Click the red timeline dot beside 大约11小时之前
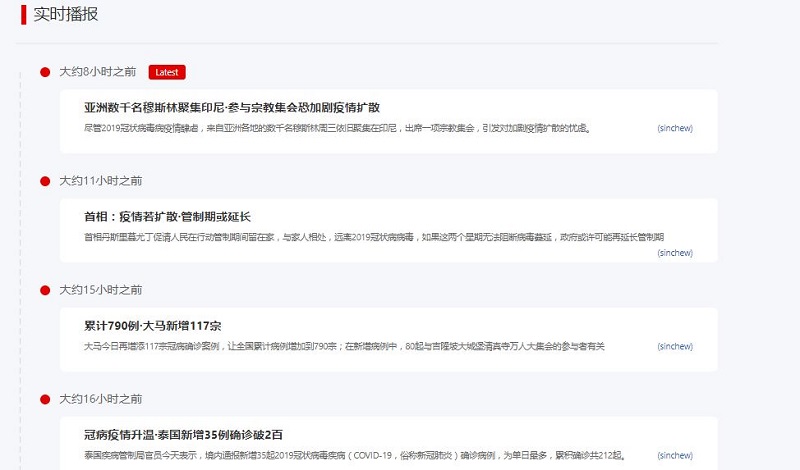This screenshot has width=800, height=470. pyautogui.click(x=45, y=181)
